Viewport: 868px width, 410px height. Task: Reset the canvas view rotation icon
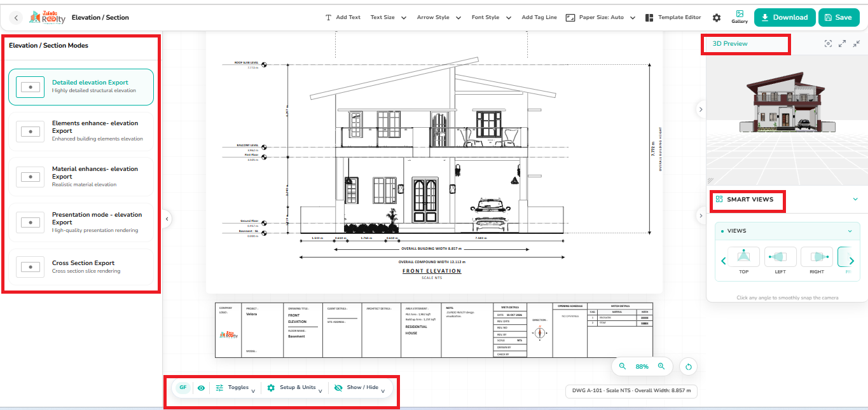coord(688,367)
